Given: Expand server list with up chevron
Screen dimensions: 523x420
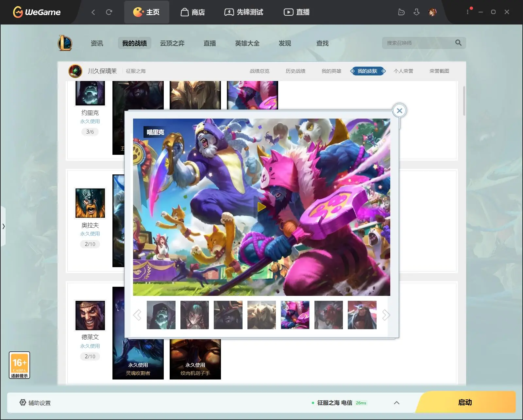Looking at the screenshot, I should (x=396, y=403).
